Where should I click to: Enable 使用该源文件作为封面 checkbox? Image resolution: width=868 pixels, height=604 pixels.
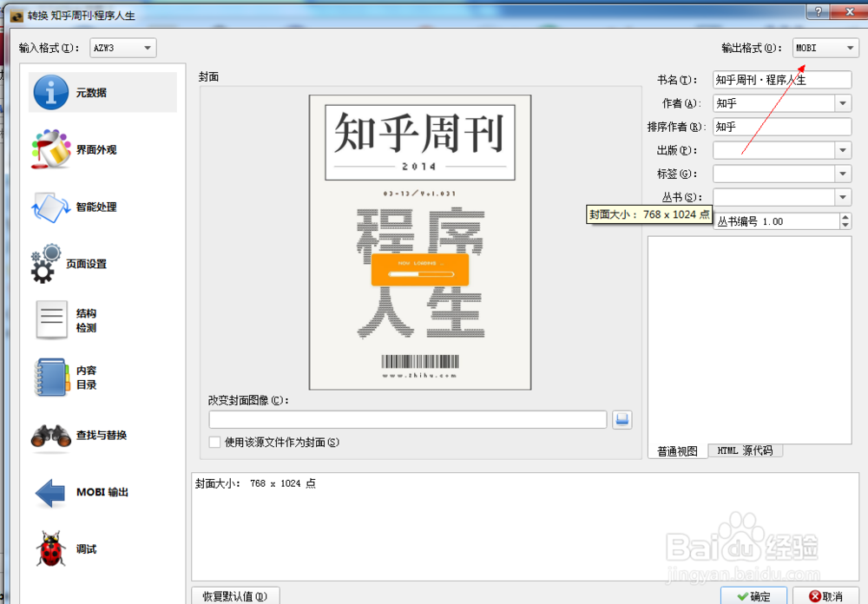pos(213,443)
